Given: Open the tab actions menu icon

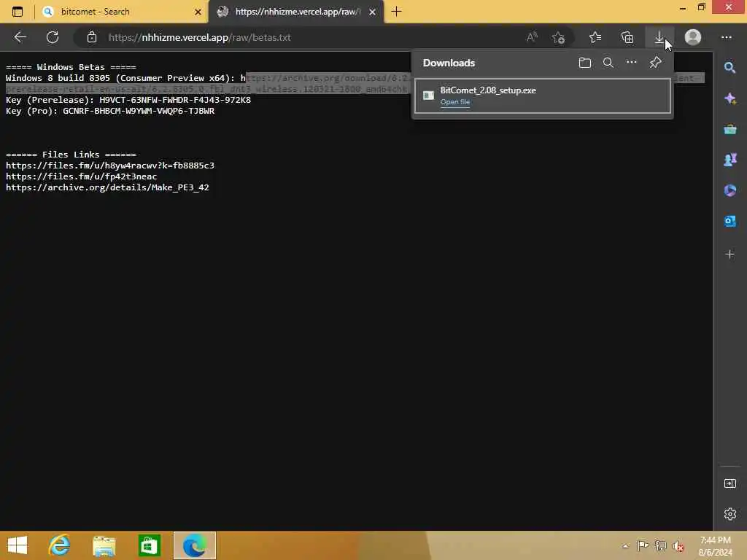Looking at the screenshot, I should (18, 12).
